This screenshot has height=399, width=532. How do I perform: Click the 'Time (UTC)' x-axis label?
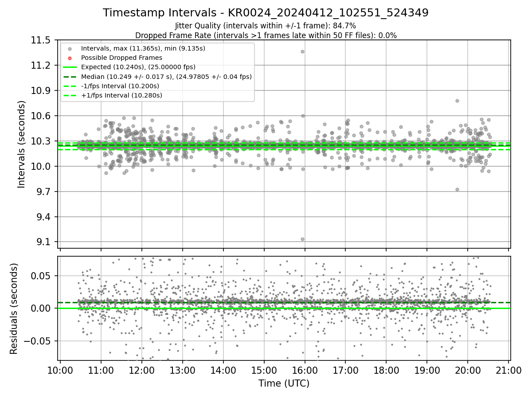(284, 383)
